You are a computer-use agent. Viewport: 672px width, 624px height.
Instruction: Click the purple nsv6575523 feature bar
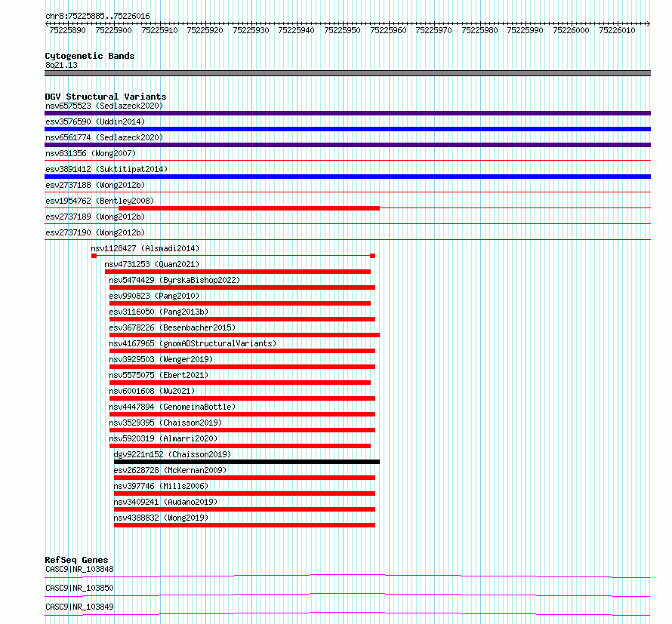pos(347,113)
